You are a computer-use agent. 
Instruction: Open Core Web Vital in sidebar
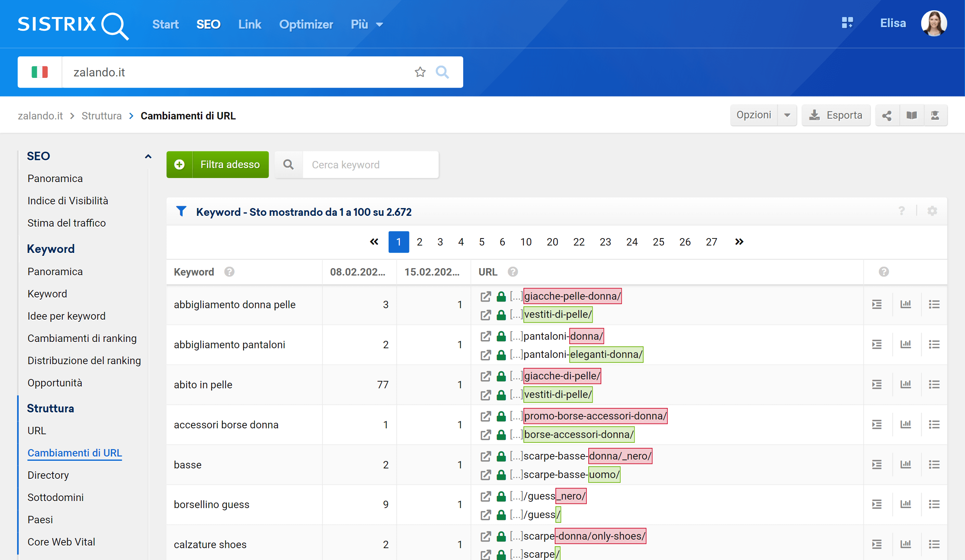[x=61, y=542]
